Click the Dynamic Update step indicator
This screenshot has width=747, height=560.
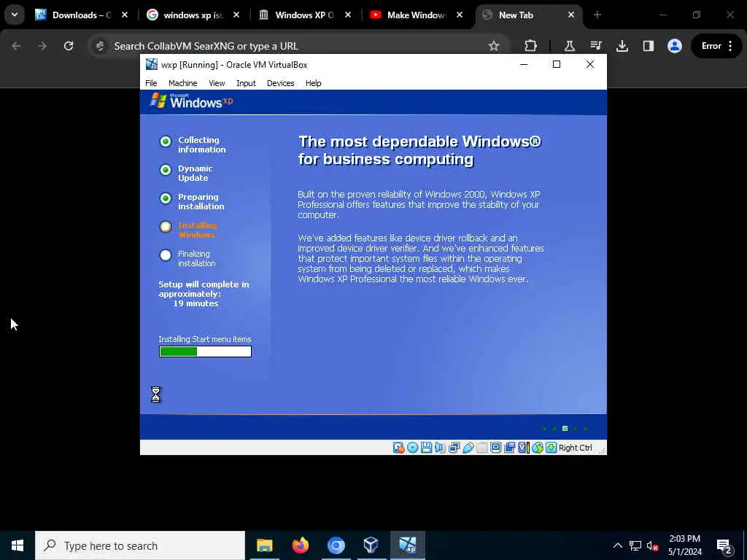point(166,170)
